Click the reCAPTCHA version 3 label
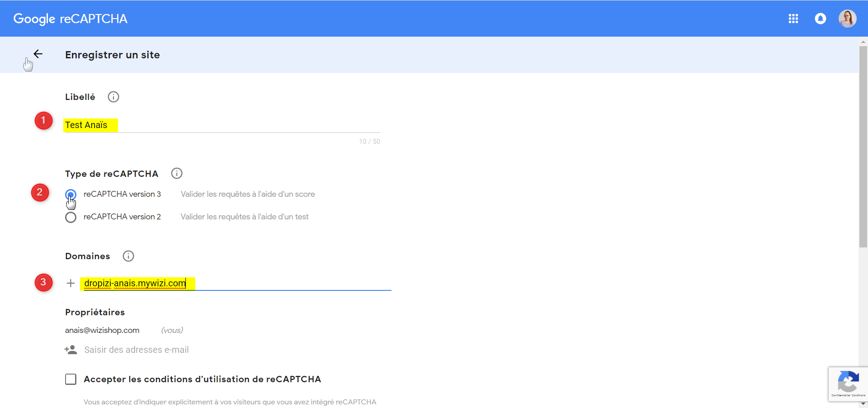 [122, 194]
